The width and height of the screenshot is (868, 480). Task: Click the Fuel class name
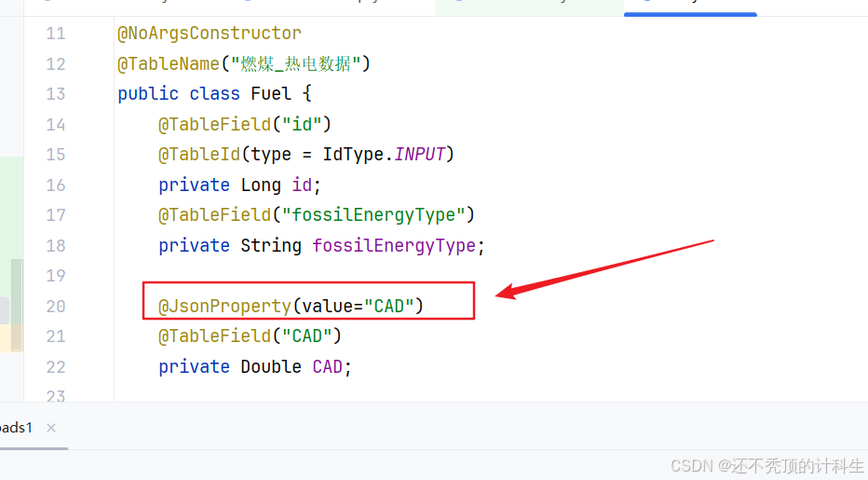coord(271,94)
